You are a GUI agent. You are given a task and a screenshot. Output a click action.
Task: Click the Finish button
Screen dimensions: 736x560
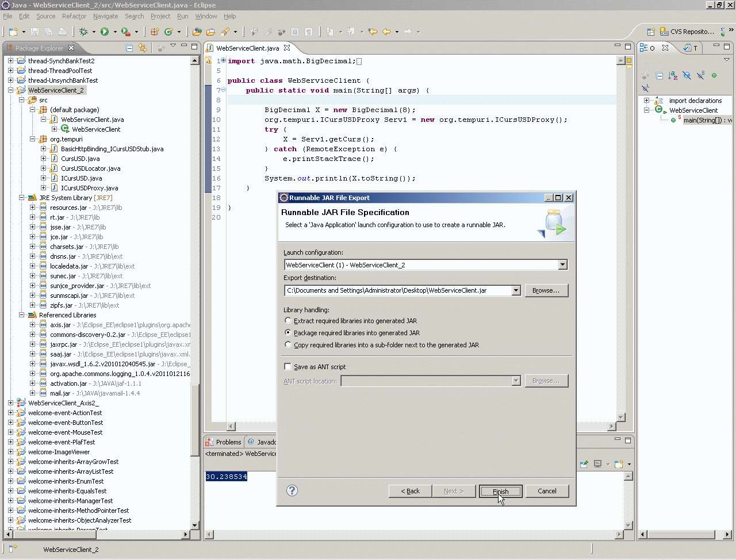point(500,491)
